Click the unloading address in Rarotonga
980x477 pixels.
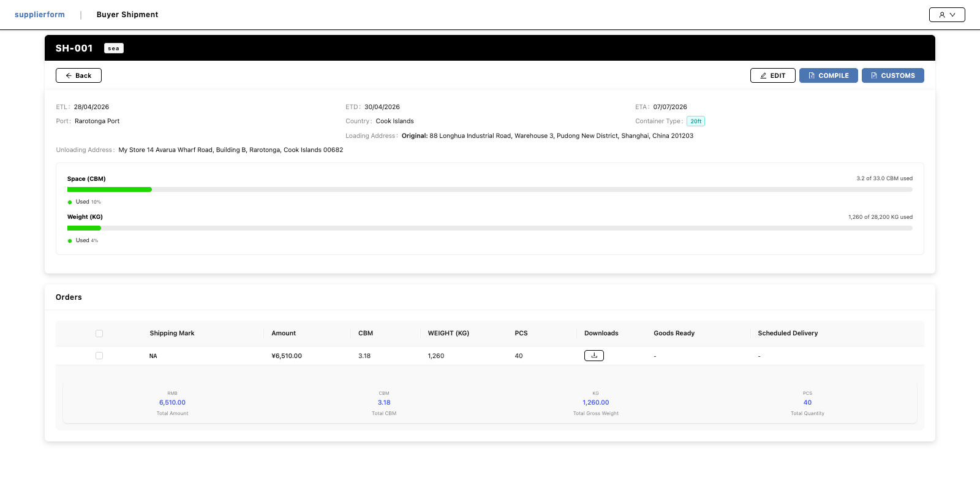pos(231,150)
